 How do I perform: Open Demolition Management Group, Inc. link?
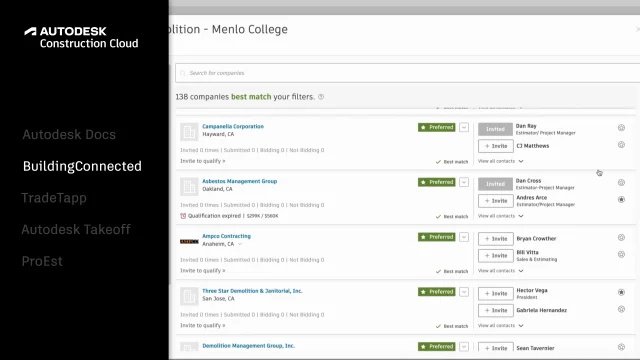coord(249,346)
